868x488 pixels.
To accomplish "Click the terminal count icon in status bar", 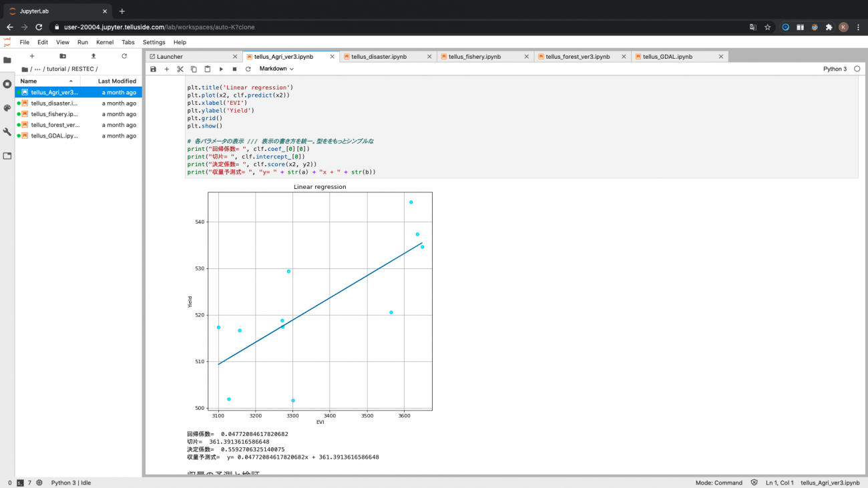I will coord(21,483).
